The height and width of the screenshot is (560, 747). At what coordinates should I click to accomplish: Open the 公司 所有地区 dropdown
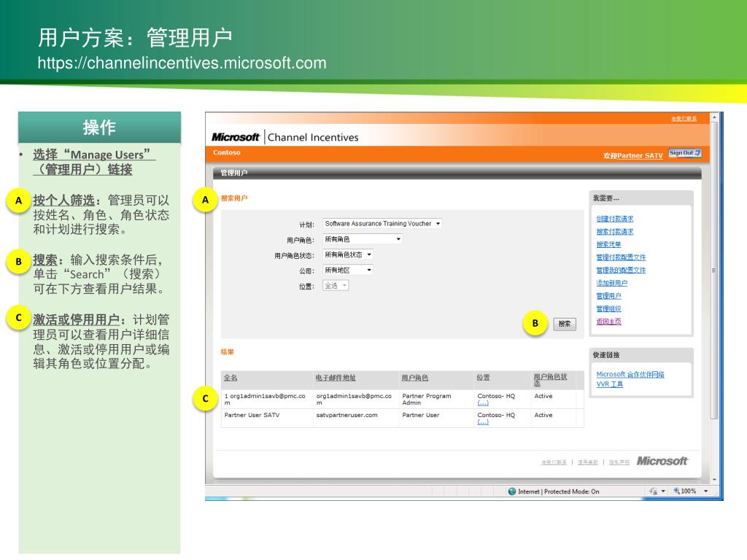tap(347, 270)
